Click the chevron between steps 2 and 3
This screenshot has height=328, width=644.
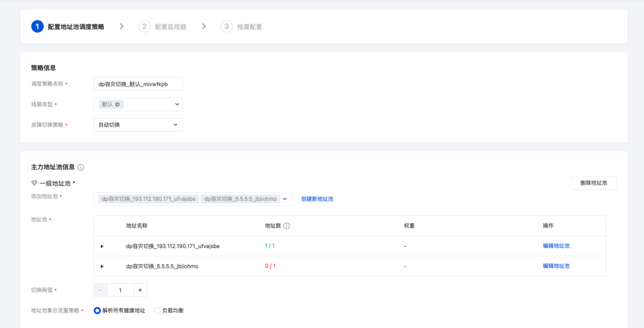(204, 27)
